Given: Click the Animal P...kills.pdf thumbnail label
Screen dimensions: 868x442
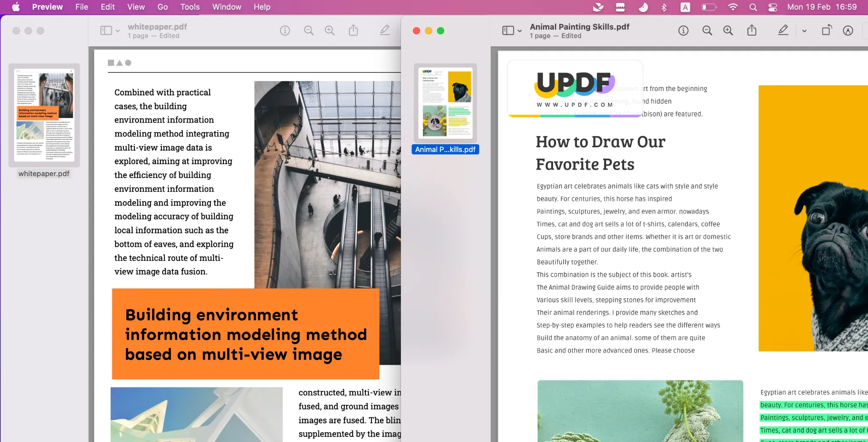Looking at the screenshot, I should tap(445, 149).
